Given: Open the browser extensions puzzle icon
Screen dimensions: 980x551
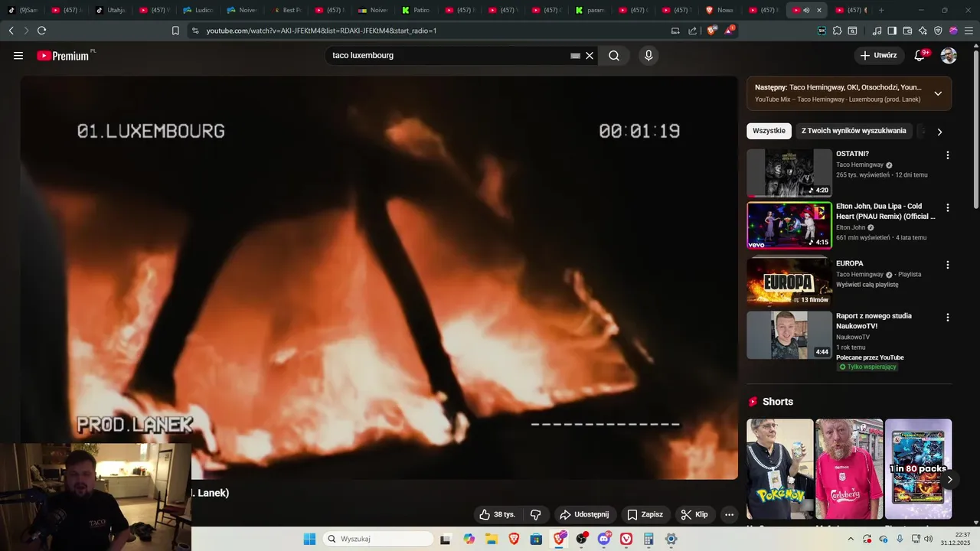Looking at the screenshot, I should pyautogui.click(x=837, y=31).
